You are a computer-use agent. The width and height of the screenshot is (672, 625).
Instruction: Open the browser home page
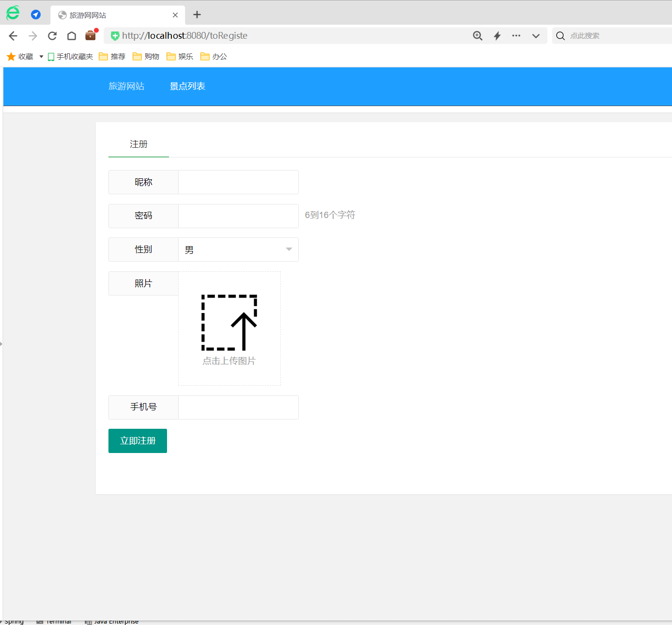click(71, 35)
